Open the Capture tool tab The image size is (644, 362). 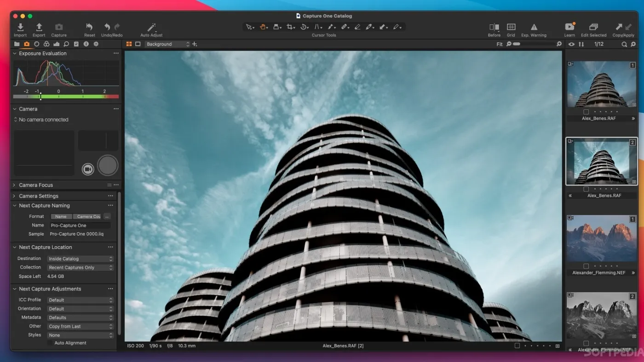point(27,44)
